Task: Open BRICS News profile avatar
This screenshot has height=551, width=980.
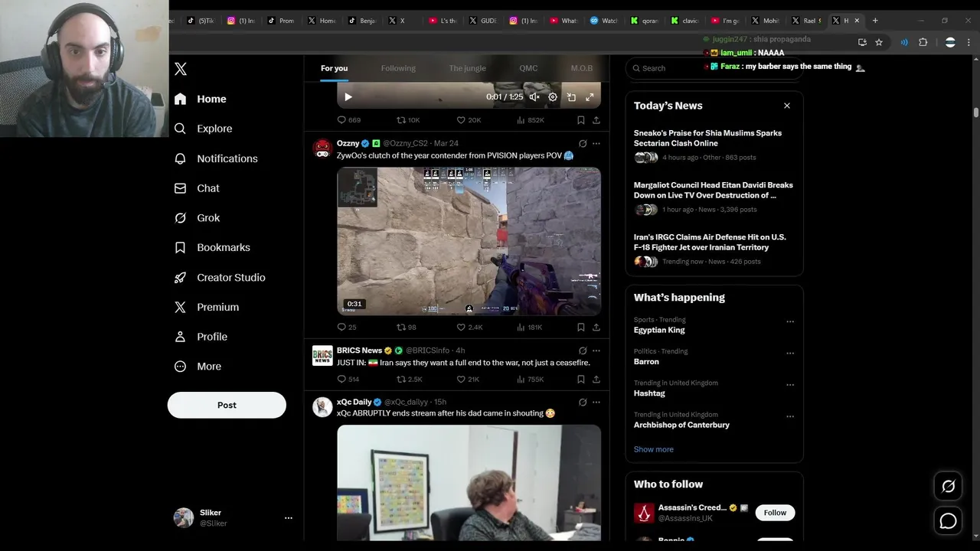Action: coord(322,356)
